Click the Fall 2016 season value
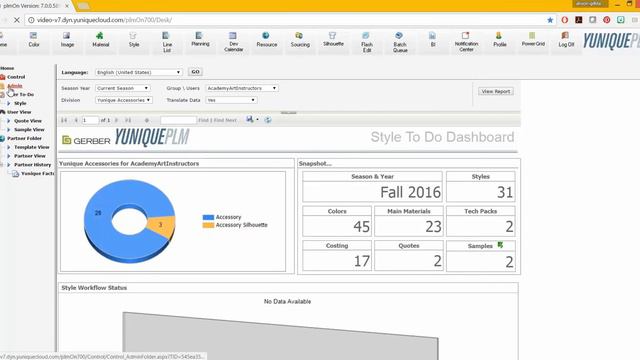 pos(410,192)
